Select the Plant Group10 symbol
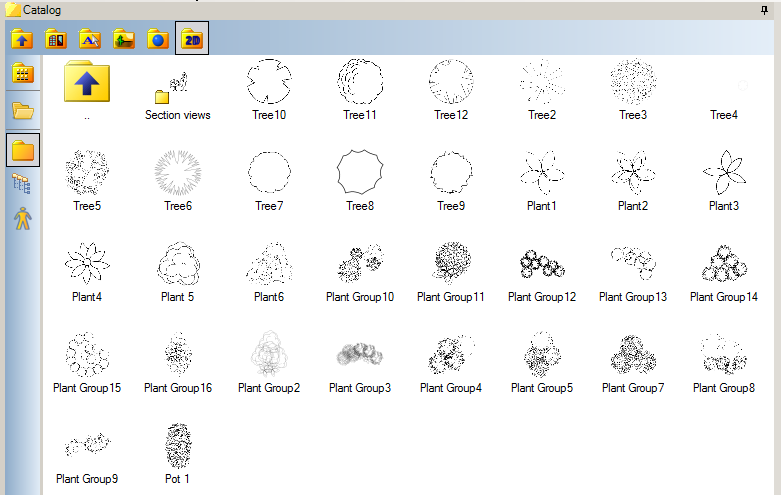 pos(360,263)
